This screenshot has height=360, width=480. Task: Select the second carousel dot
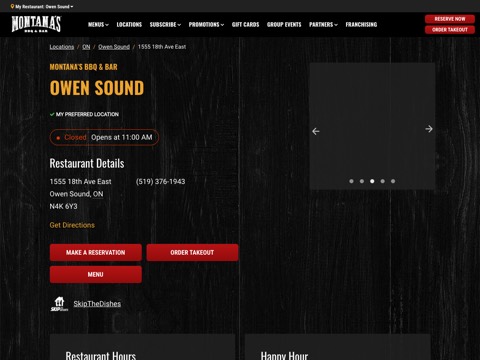coord(362,181)
